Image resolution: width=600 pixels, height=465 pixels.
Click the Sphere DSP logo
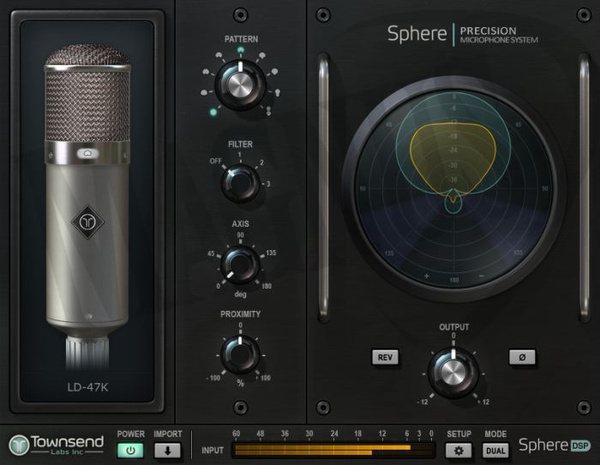pos(555,444)
